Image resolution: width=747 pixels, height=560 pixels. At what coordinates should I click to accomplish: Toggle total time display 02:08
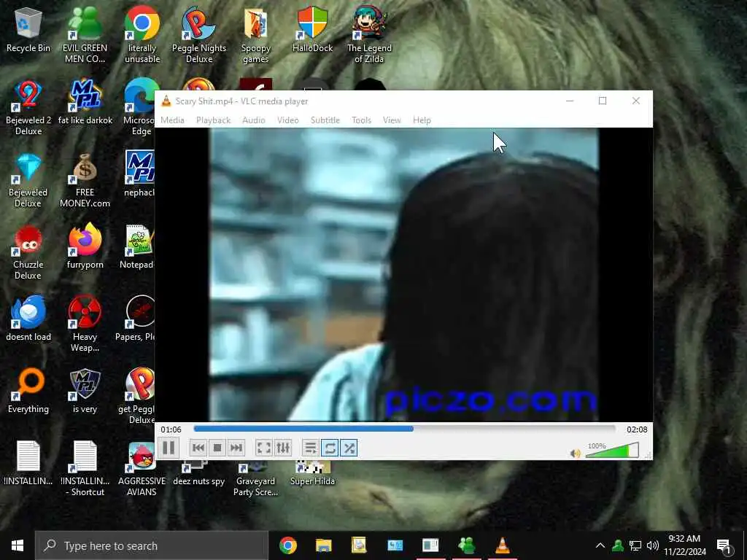[x=637, y=429]
